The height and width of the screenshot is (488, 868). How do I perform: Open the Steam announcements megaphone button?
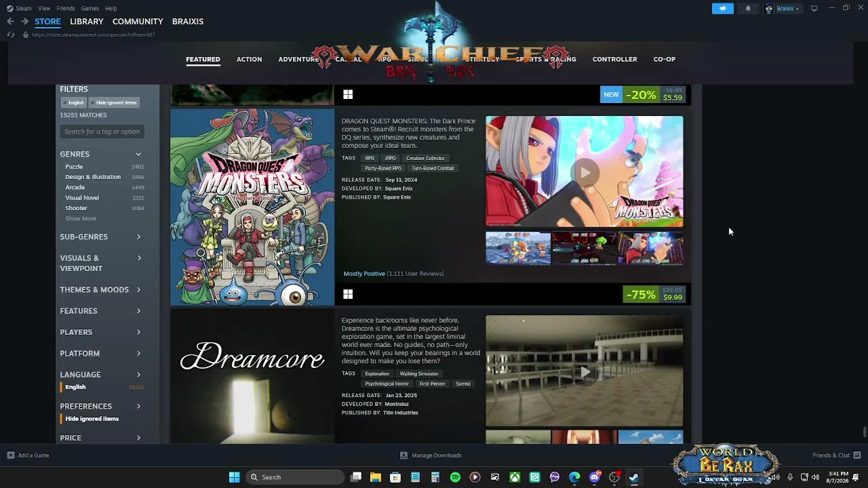723,8
